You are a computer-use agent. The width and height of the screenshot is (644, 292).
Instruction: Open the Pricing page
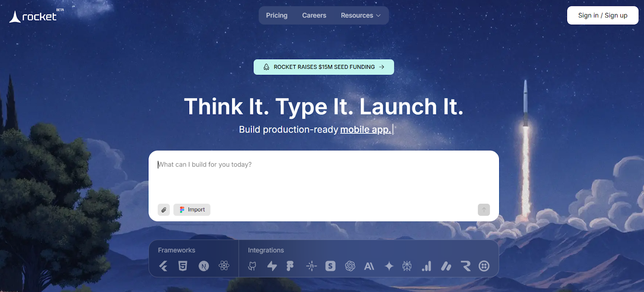click(x=277, y=15)
